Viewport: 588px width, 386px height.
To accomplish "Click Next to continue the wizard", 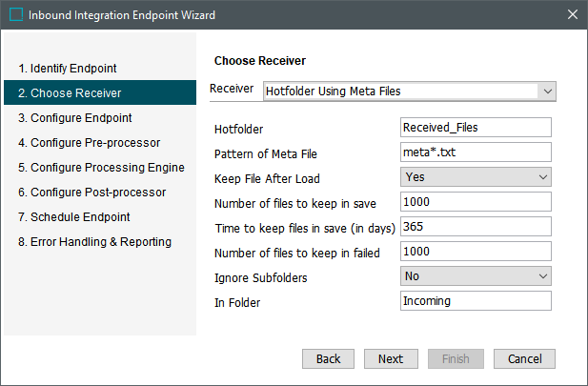I will tap(390, 359).
